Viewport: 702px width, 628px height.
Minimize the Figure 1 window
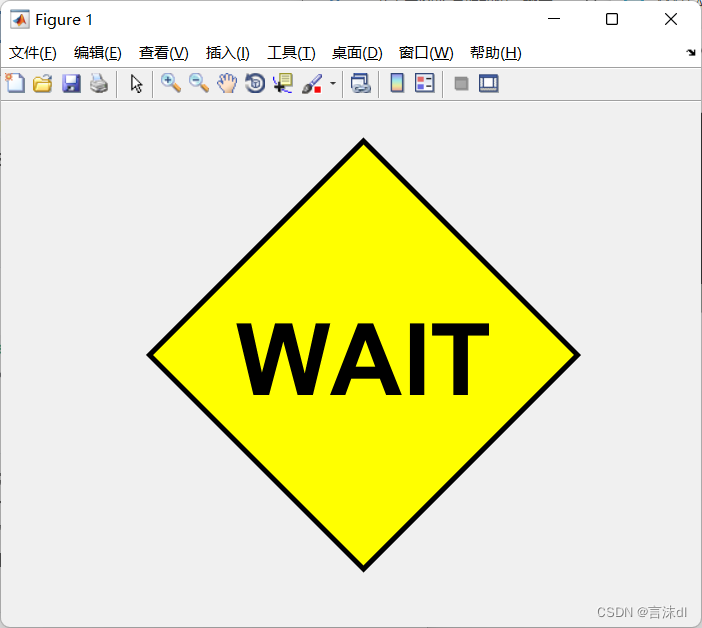tap(554, 19)
